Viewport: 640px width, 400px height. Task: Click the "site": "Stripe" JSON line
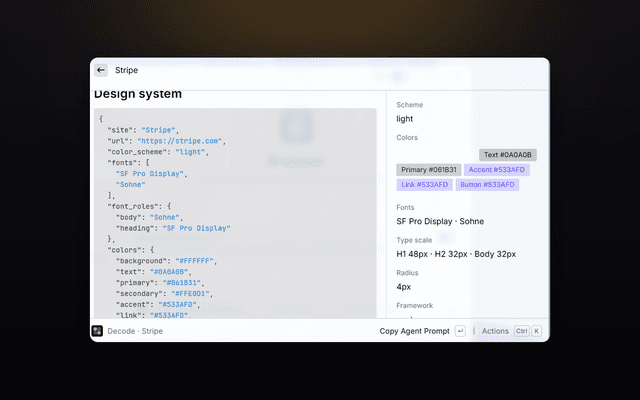(x=143, y=130)
